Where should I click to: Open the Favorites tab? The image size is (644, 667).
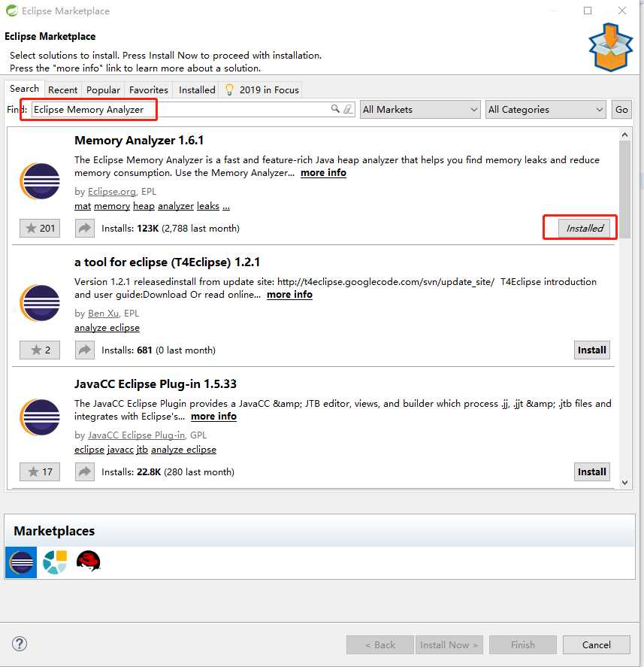148,89
